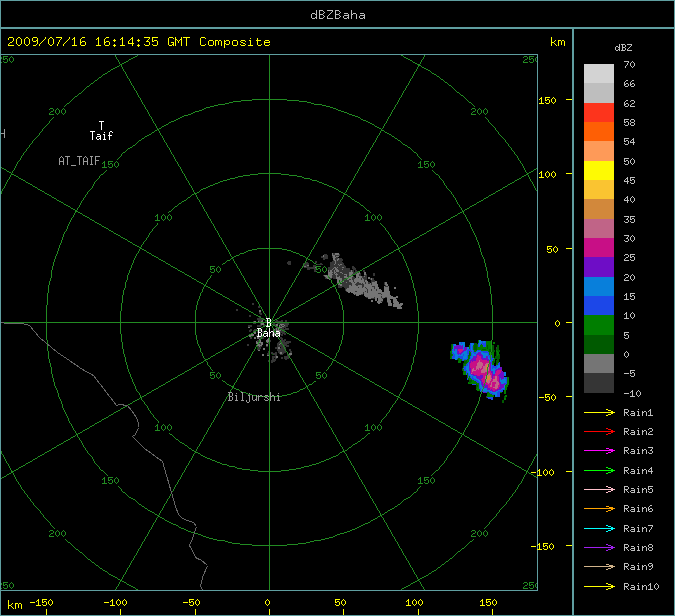
Task: Click the Rain7 cyan arrow legend icon
Action: pos(599,528)
